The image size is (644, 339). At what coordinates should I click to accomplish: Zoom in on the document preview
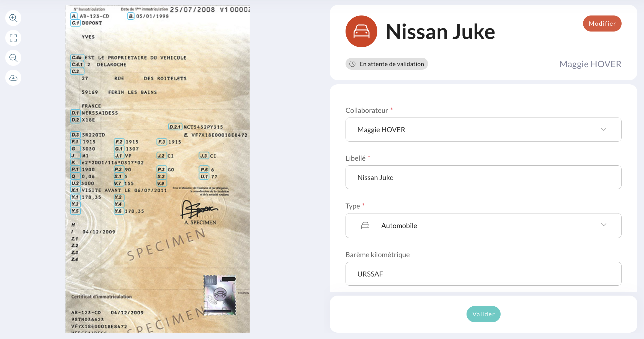pos(13,18)
